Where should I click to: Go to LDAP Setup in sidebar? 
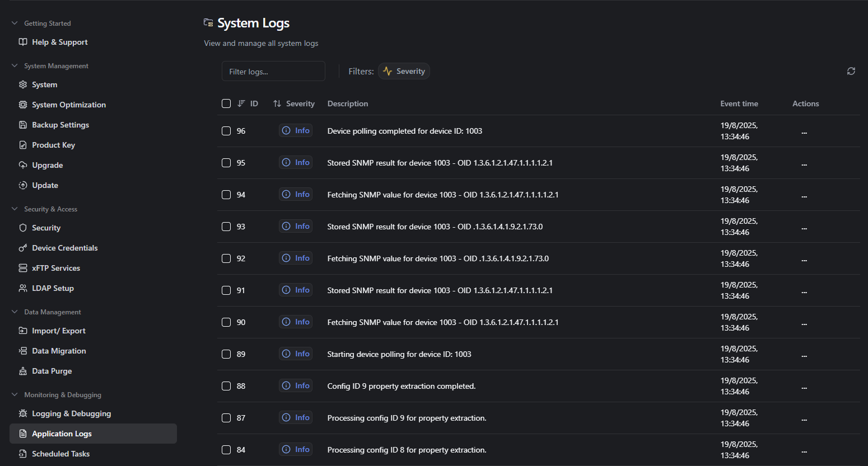[53, 288]
